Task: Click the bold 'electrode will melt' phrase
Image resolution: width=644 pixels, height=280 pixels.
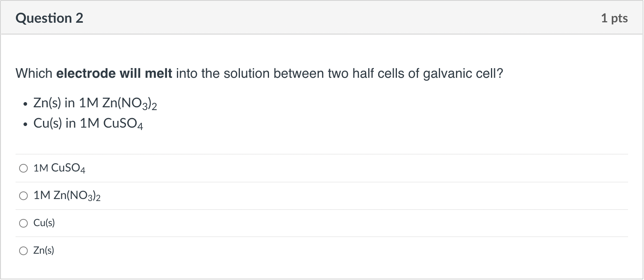Action: [114, 73]
